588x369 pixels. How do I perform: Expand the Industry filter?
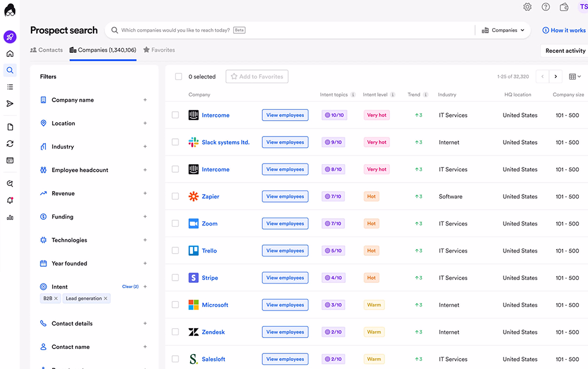(145, 146)
